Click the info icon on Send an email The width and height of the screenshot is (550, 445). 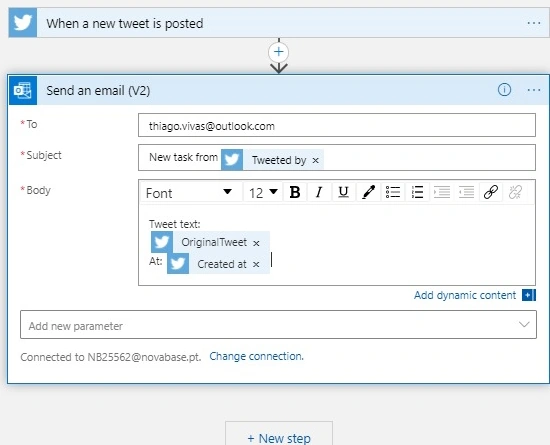[x=504, y=90]
